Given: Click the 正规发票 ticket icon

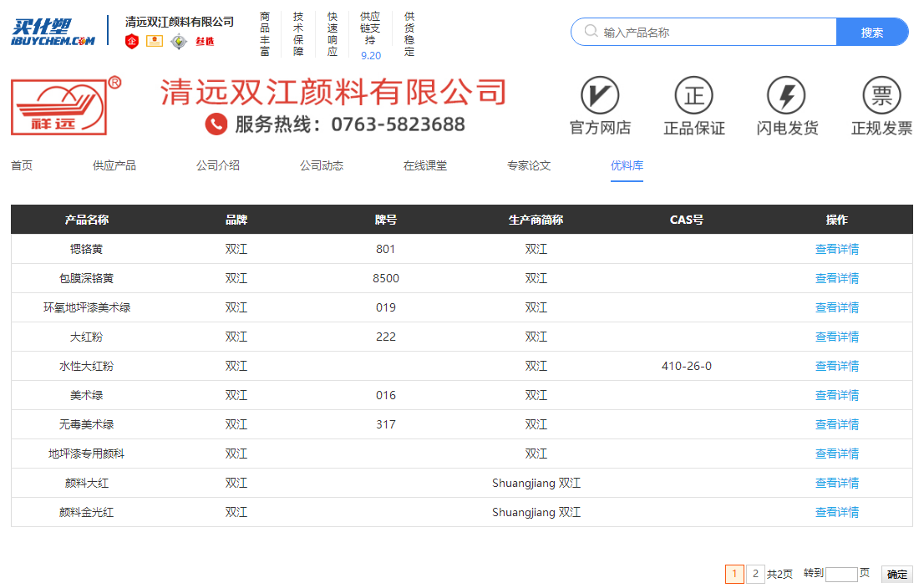Looking at the screenshot, I should click(881, 95).
